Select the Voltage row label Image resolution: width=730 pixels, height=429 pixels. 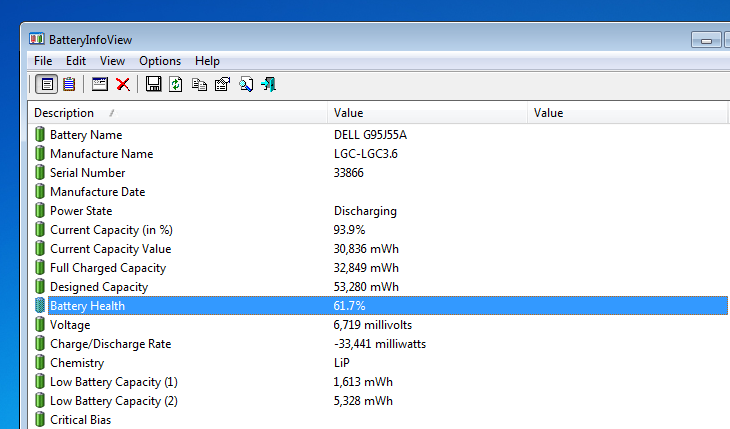point(70,325)
